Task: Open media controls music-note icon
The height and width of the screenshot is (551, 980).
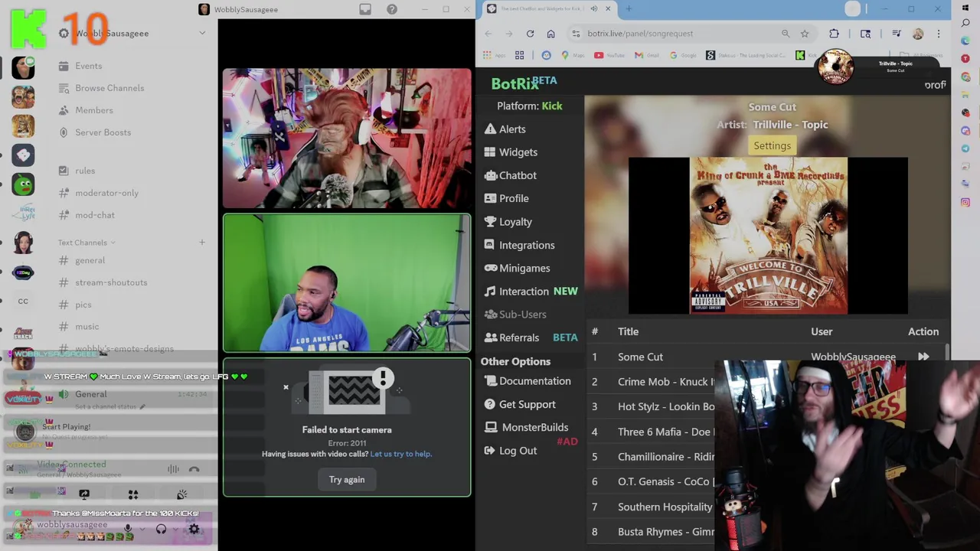Action: (x=896, y=34)
